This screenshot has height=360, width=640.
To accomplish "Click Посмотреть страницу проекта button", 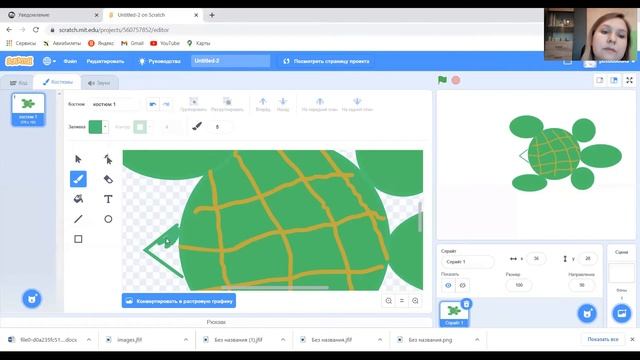I will 326,61.
